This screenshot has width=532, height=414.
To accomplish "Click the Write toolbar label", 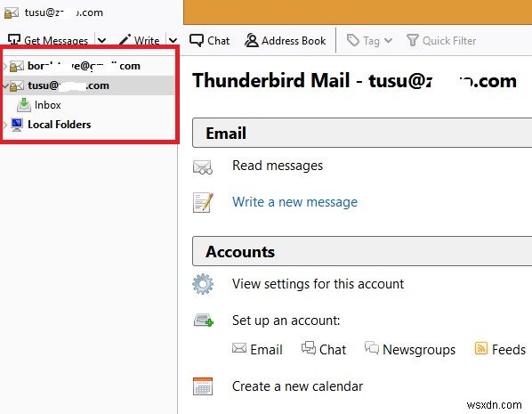I will [147, 41].
